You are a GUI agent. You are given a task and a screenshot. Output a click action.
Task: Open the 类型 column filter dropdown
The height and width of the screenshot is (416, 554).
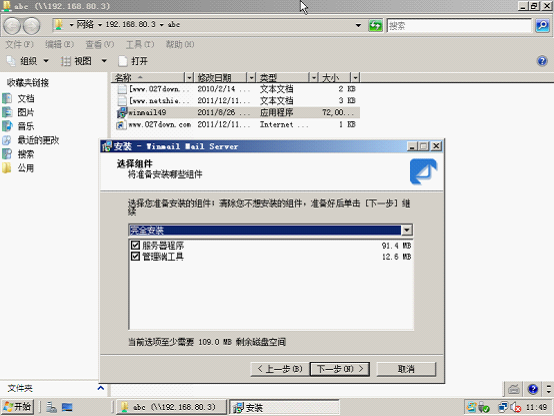tap(313, 77)
